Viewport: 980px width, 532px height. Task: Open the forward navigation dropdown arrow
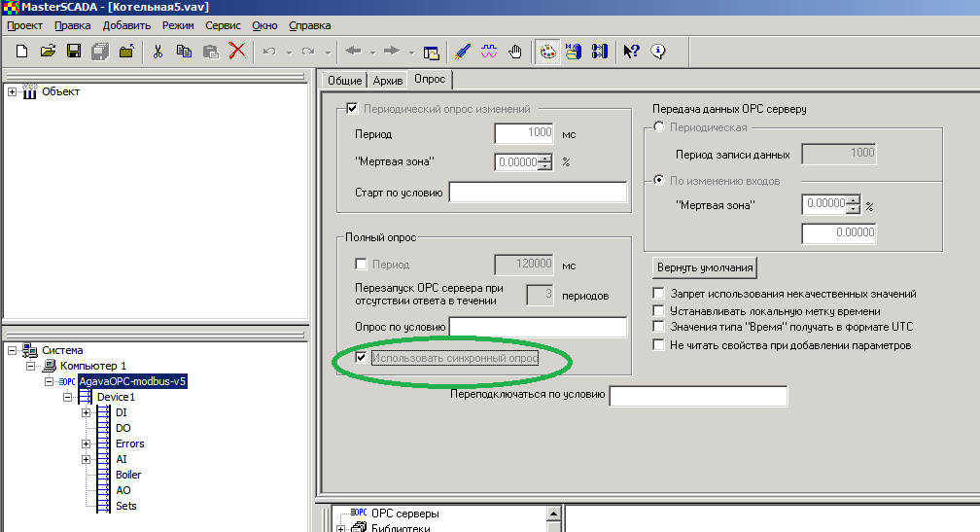411,53
